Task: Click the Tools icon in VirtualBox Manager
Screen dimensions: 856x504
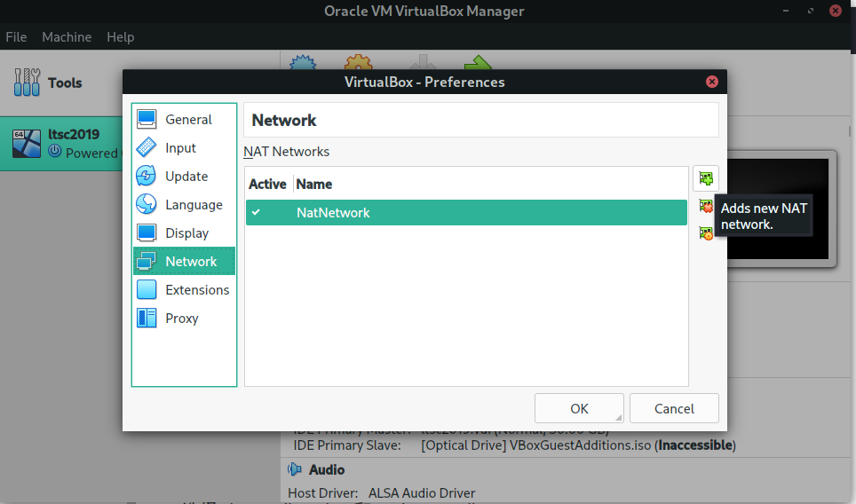Action: tap(27, 83)
